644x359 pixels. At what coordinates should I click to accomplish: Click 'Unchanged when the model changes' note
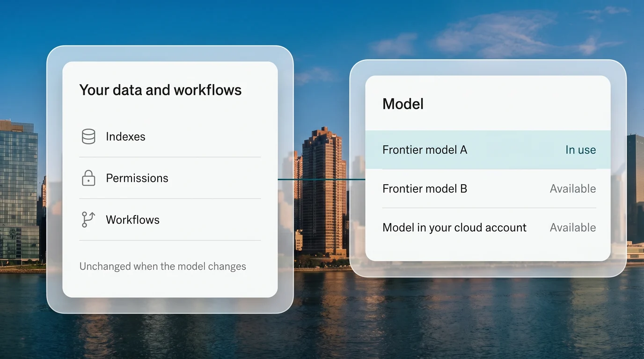(x=163, y=266)
